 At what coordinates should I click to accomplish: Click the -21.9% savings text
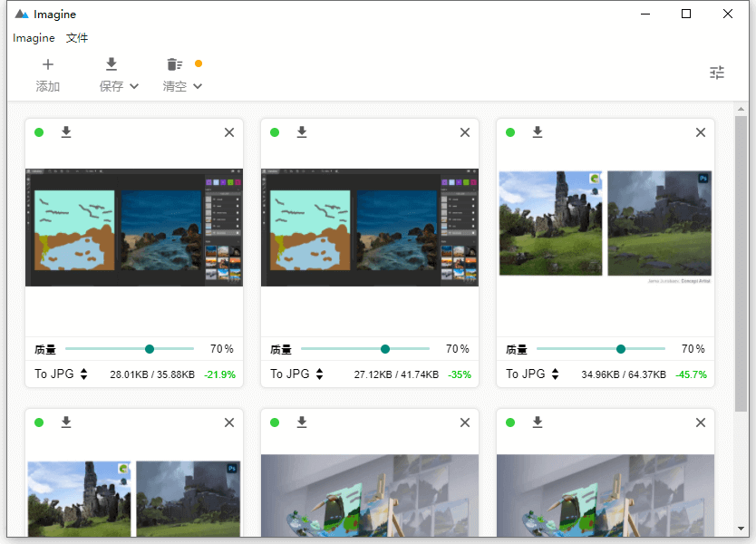[220, 374]
